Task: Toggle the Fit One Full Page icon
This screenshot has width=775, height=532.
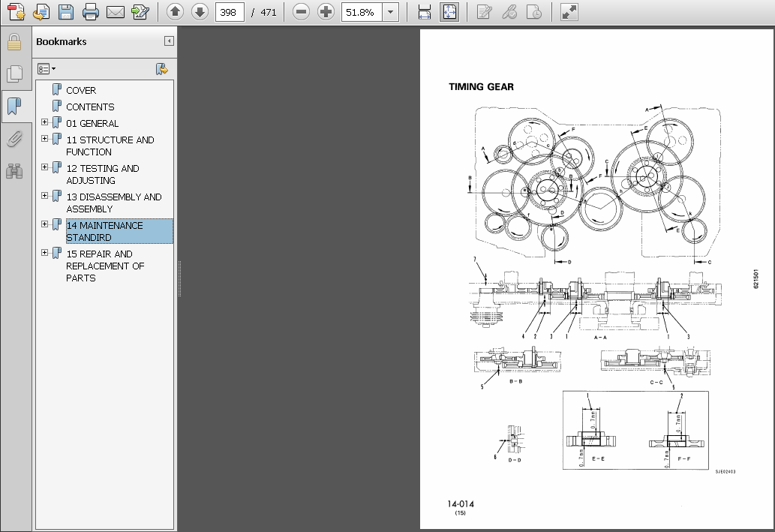Action: point(449,12)
